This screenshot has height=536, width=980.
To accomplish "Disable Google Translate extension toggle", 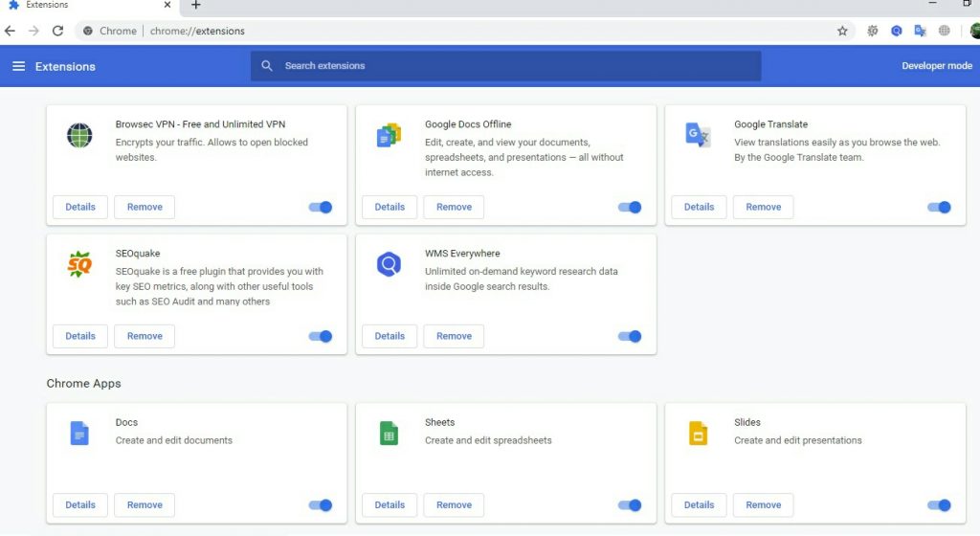I will coord(939,207).
